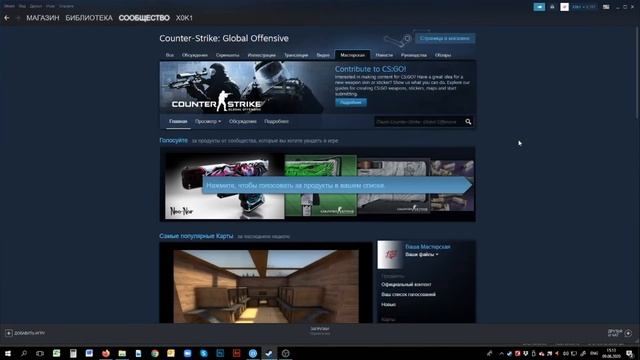Switch to Big Picture mode icon

pos(606,7)
